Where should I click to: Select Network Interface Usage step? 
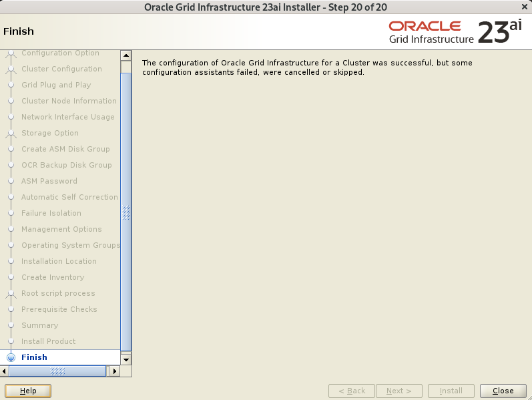pyautogui.click(x=68, y=117)
